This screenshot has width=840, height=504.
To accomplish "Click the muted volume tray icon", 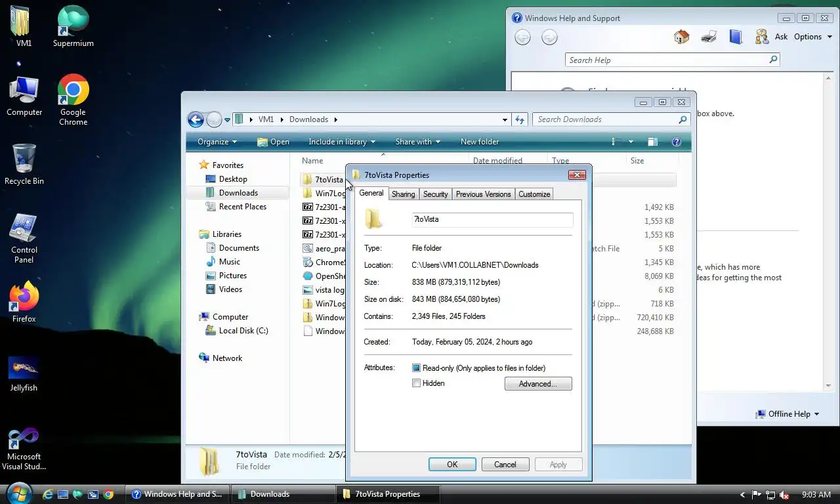I will (x=784, y=494).
